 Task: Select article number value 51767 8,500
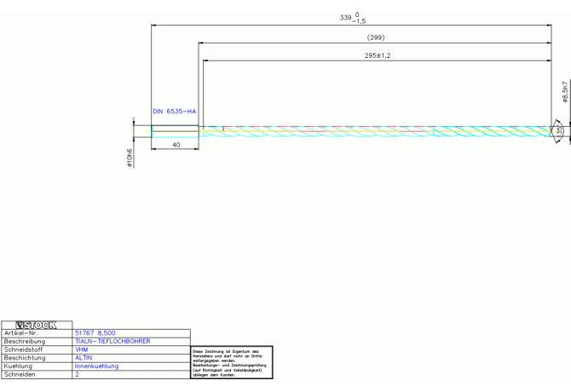click(95, 333)
